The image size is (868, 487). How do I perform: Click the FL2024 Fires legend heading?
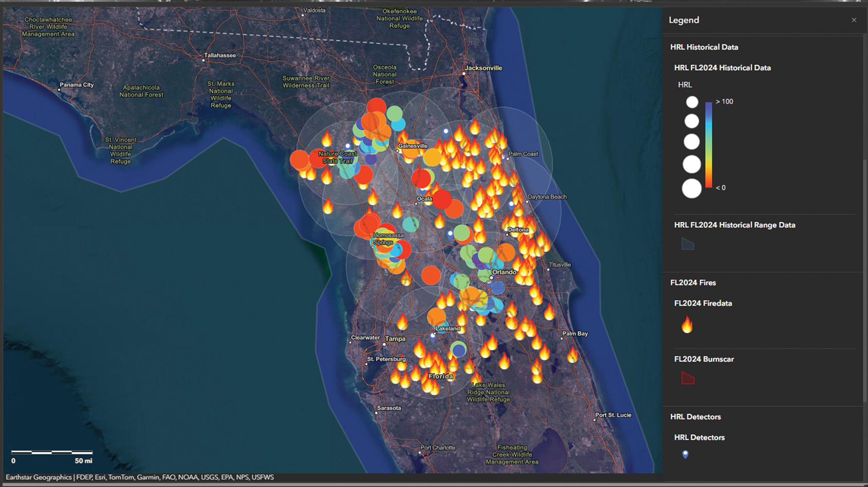(693, 282)
